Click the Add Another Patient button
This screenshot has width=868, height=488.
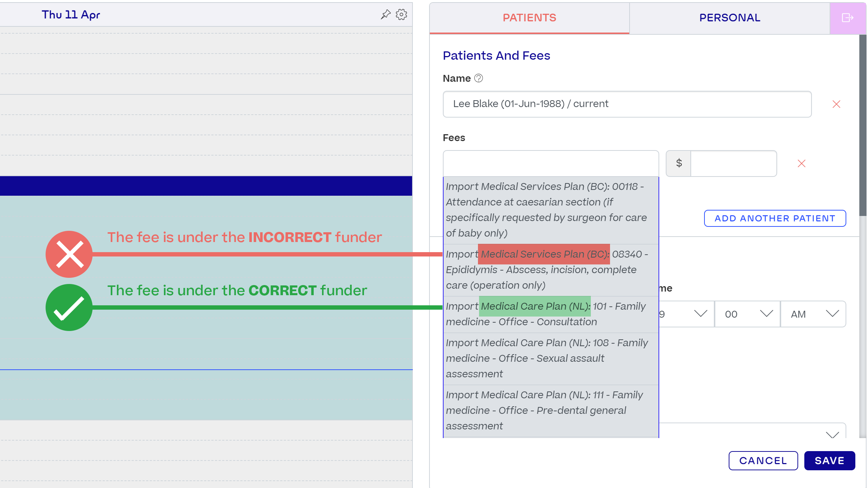click(775, 218)
